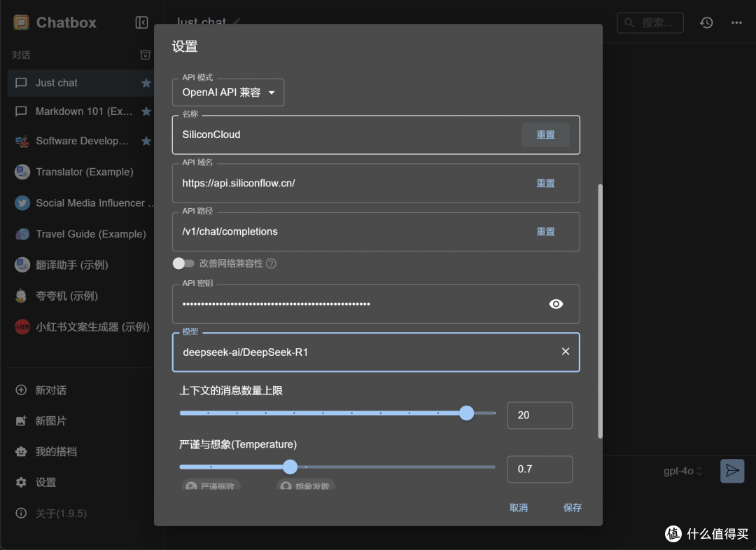
Task: Open the Social Media Influencer conversation
Action: (x=80, y=202)
